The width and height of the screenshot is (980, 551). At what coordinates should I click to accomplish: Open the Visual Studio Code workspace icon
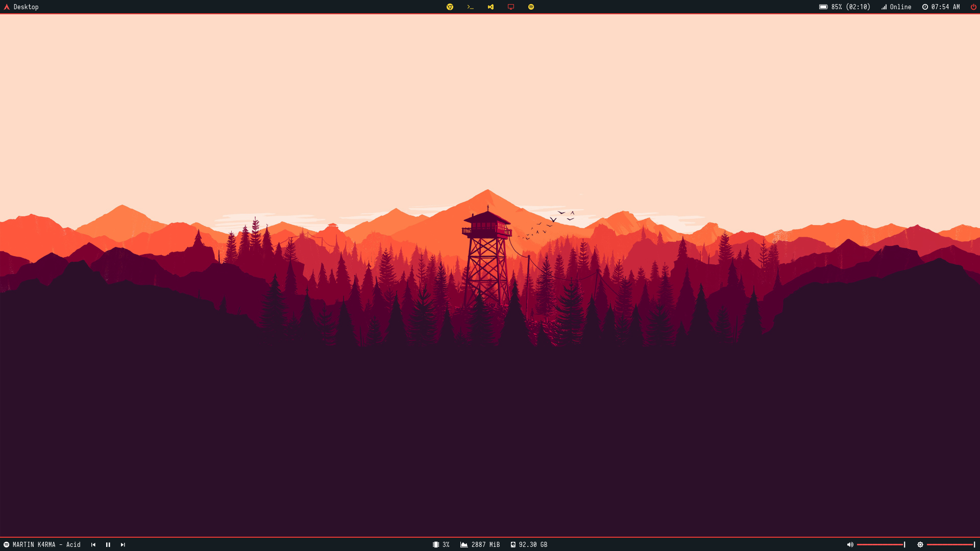[x=491, y=7]
